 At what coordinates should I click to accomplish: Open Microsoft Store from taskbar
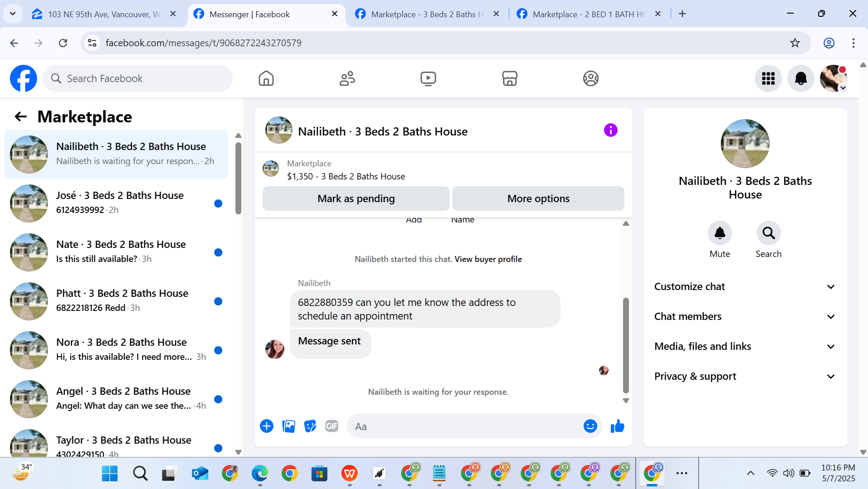coord(320,474)
